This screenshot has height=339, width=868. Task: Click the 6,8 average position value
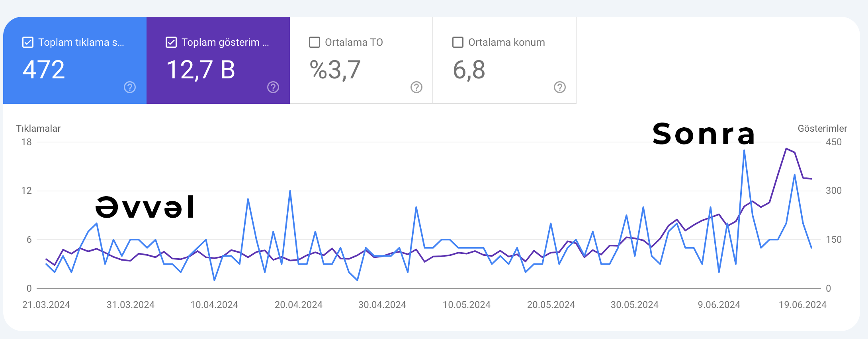(469, 70)
